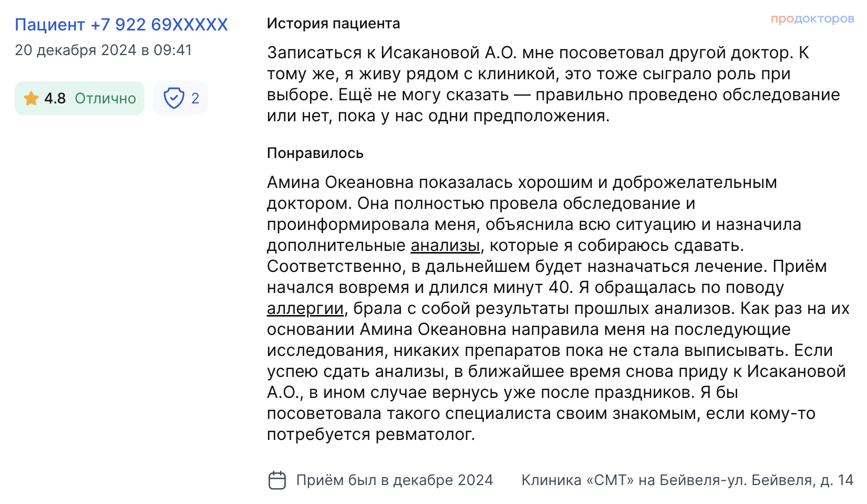Click the ПроДокторов logo watermark

[812, 19]
